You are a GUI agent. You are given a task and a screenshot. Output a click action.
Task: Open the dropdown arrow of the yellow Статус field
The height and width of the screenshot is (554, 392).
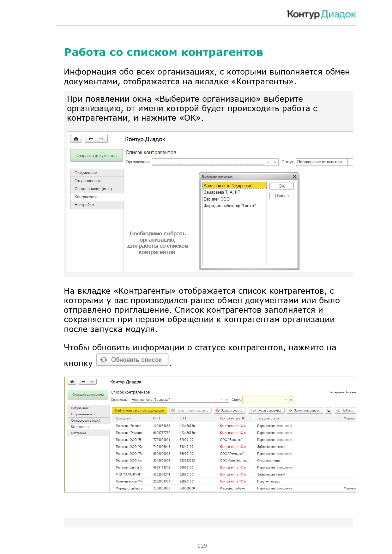[286, 400]
